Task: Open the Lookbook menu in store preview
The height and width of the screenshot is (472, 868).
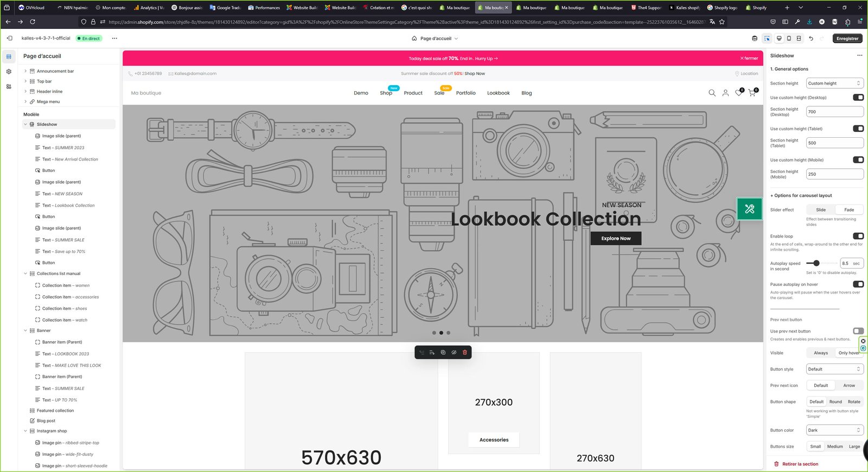Action: (498, 93)
